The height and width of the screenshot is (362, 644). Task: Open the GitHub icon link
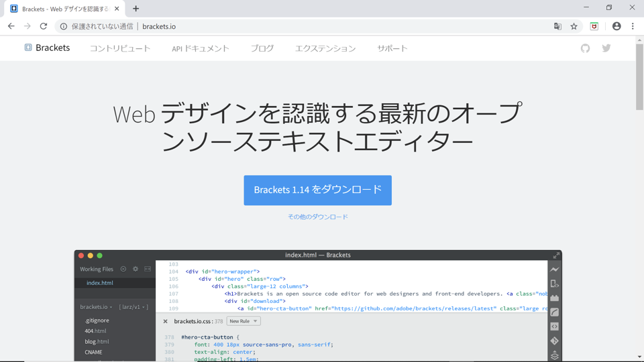point(585,48)
